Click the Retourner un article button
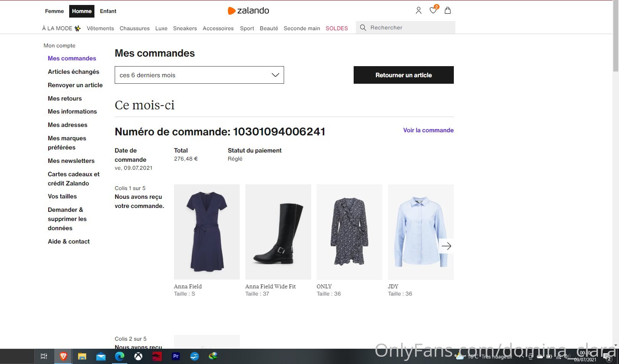The height and width of the screenshot is (364, 619). click(404, 75)
